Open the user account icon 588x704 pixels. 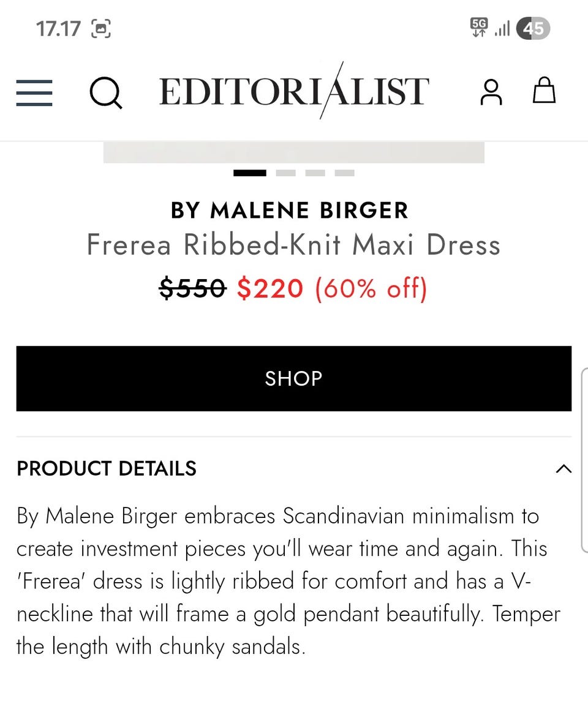pos(491,92)
